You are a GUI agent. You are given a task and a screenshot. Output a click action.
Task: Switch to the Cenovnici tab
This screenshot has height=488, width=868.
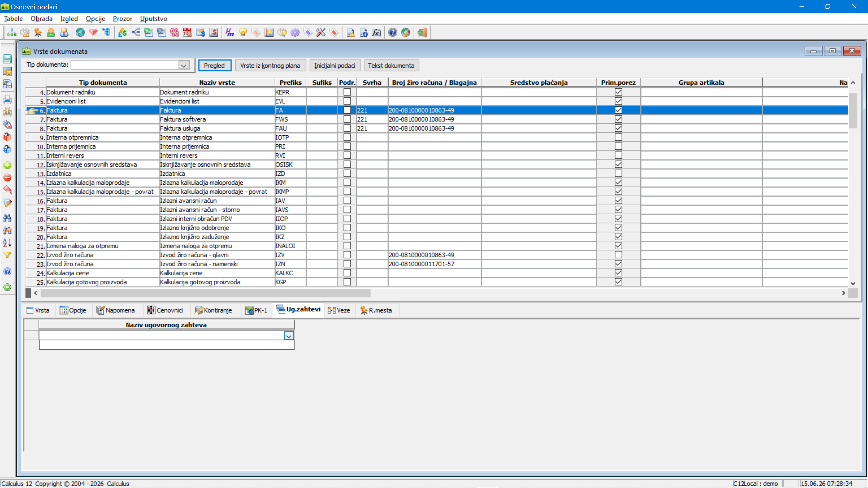tap(165, 310)
